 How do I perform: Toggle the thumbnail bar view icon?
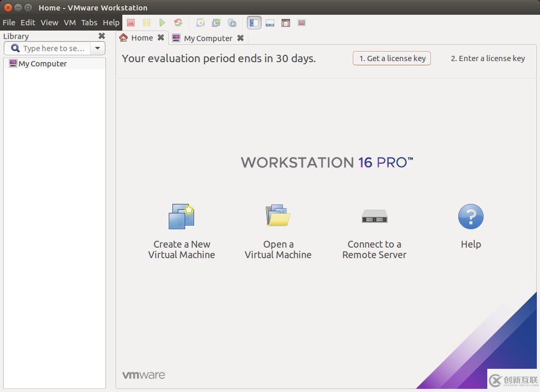[x=270, y=23]
